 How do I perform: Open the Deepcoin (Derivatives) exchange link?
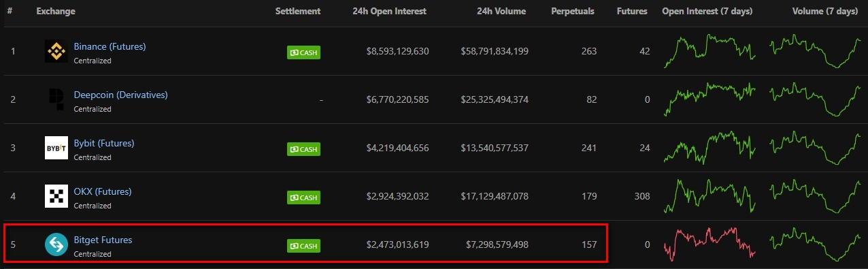120,95
